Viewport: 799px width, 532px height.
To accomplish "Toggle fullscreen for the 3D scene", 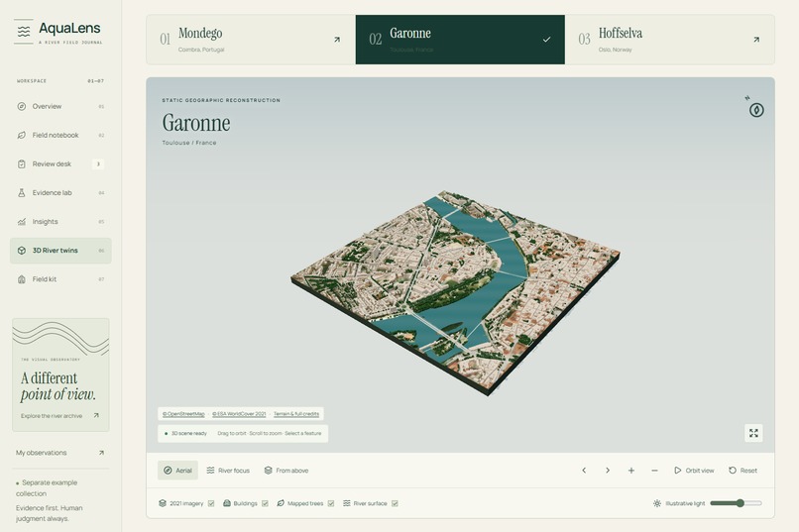I will pyautogui.click(x=753, y=433).
